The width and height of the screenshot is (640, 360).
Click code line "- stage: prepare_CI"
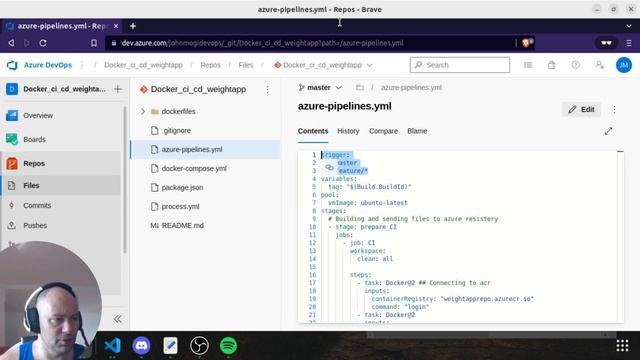click(x=362, y=227)
